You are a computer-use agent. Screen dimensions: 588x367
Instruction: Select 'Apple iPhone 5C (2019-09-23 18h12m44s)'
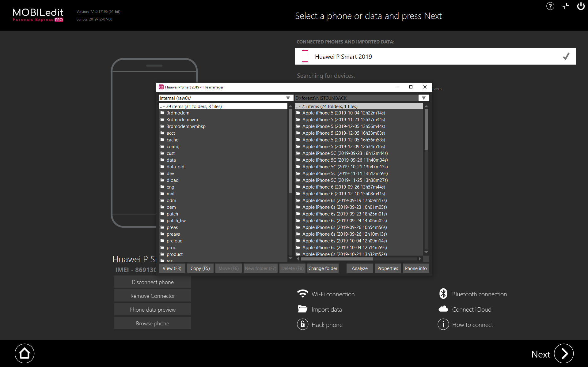(359, 153)
